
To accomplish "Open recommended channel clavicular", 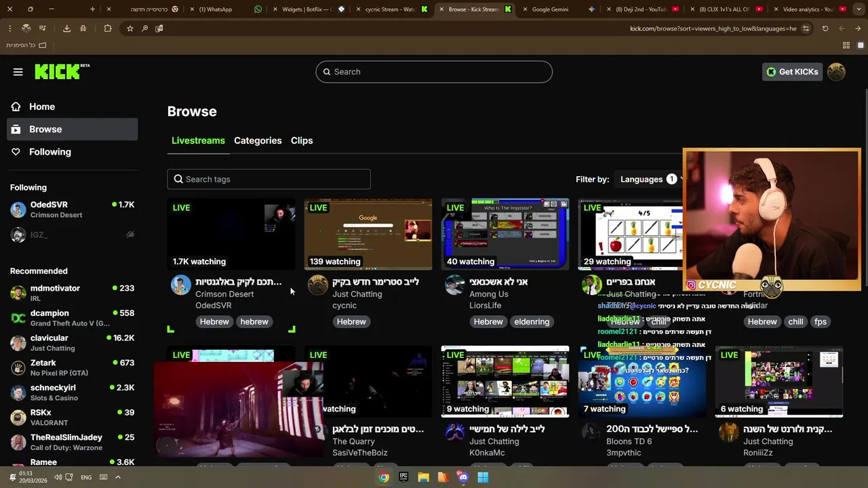I will (x=72, y=343).
